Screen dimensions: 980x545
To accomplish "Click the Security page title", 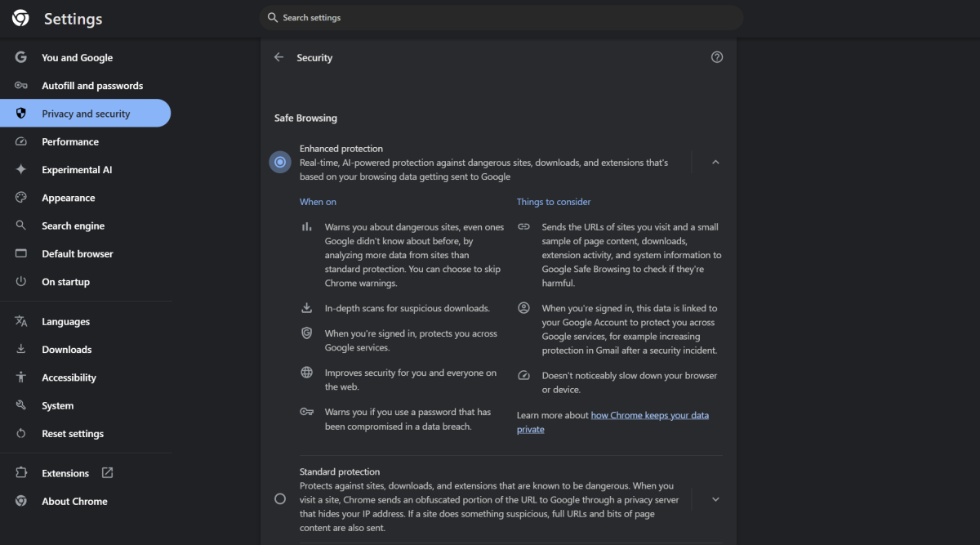I will pyautogui.click(x=314, y=58).
